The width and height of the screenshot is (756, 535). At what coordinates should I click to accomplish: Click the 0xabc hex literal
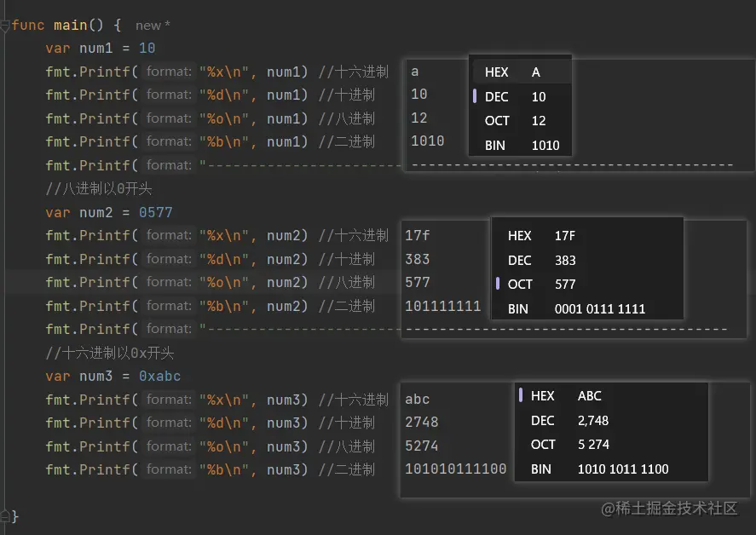[160, 377]
